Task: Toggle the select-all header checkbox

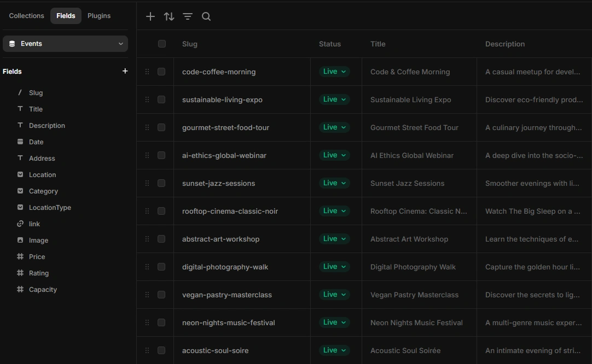Action: pos(161,44)
